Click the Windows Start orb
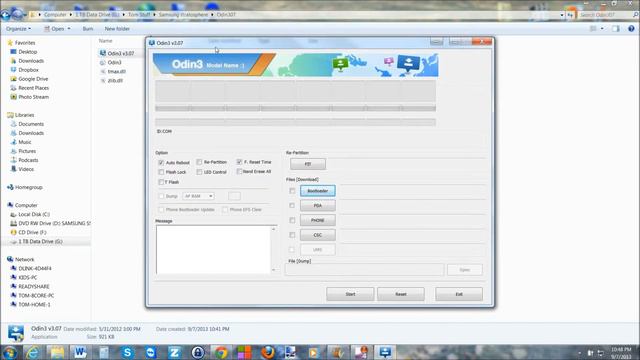This screenshot has width=640, height=360. pos(10,352)
